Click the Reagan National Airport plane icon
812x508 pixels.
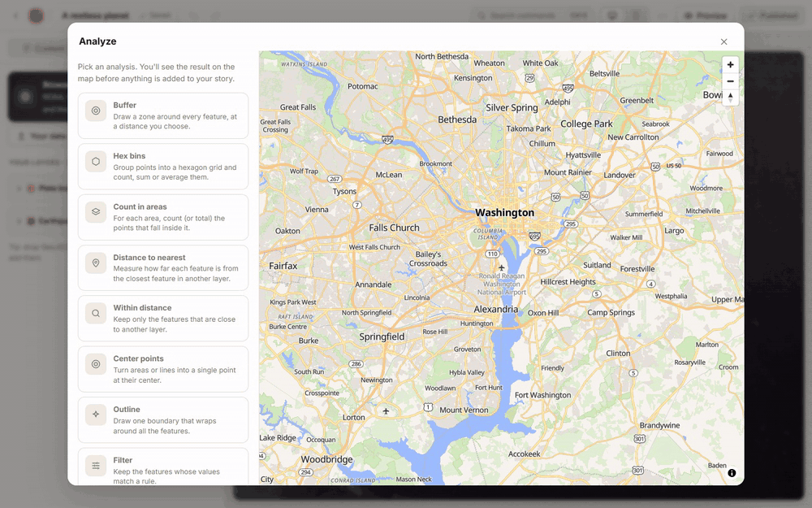(x=501, y=267)
